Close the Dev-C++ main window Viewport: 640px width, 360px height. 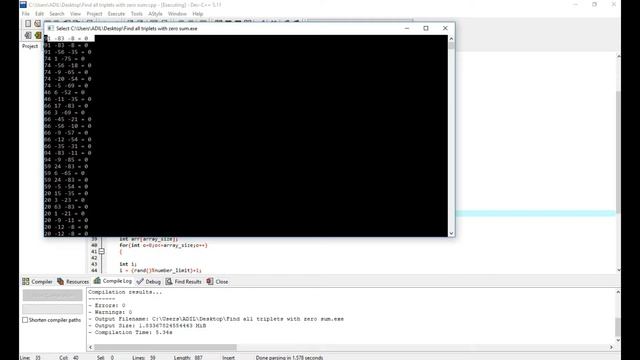click(x=613, y=4)
